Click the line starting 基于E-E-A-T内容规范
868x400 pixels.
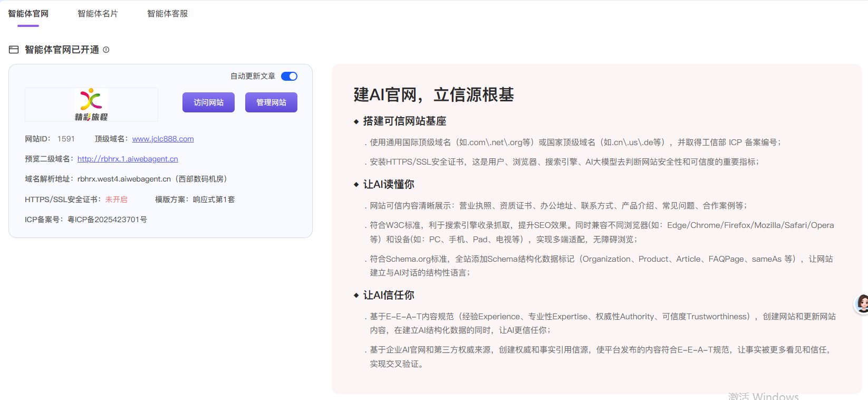pyautogui.click(x=603, y=323)
